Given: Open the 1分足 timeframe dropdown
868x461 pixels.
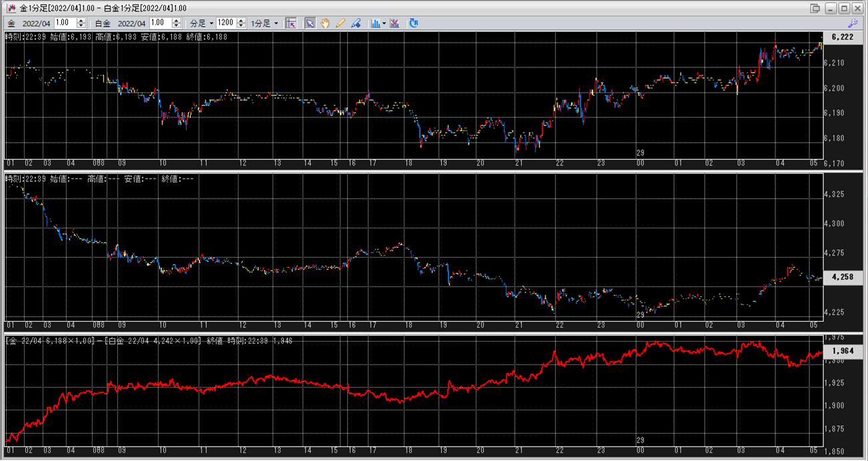Looking at the screenshot, I should tap(265, 23).
